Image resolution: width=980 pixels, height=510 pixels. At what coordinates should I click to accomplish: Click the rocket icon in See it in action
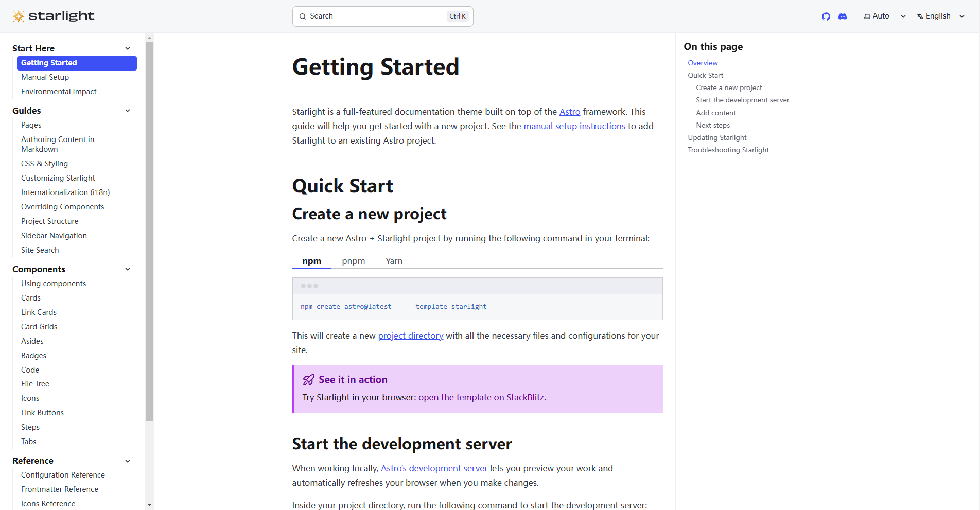[x=308, y=380]
